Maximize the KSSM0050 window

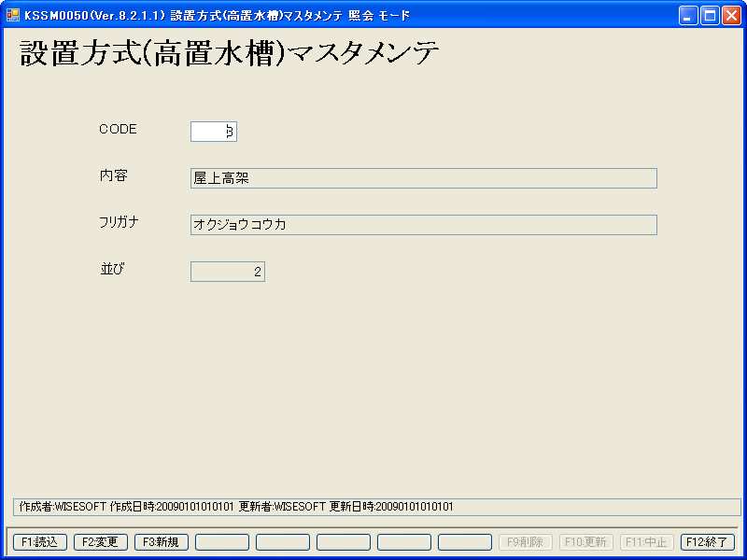click(710, 16)
